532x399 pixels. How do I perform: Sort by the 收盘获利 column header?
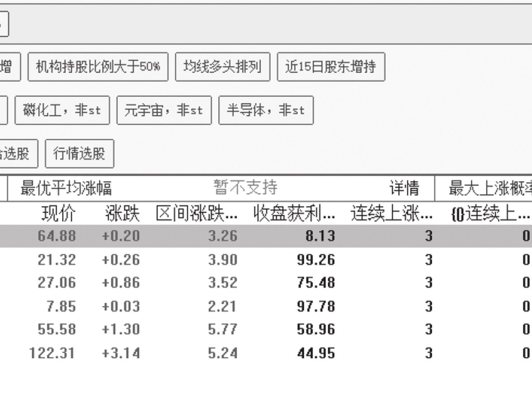point(294,214)
